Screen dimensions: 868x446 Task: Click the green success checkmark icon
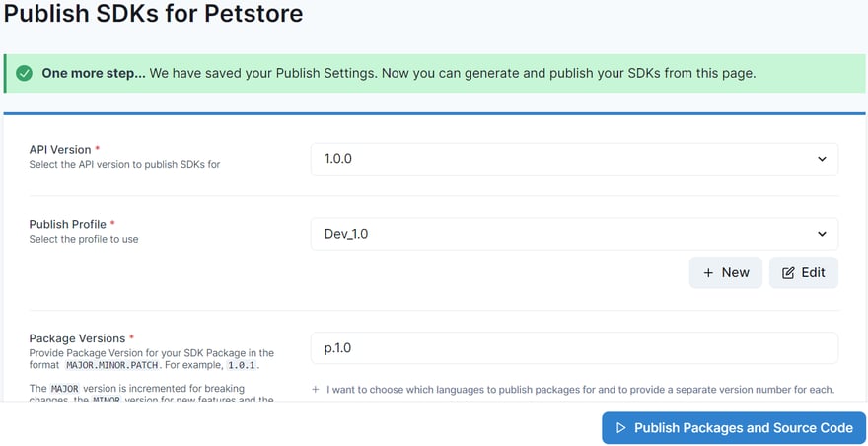pyautogui.click(x=24, y=73)
